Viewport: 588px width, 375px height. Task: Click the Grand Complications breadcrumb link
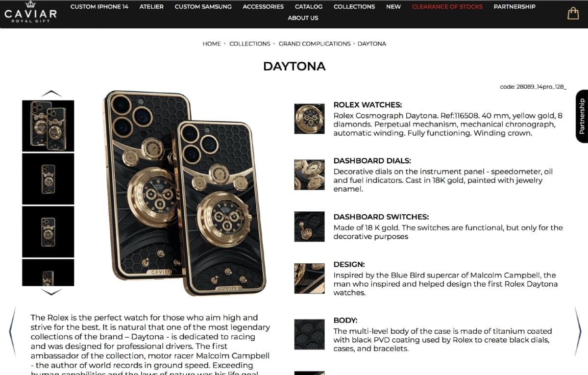tap(315, 44)
